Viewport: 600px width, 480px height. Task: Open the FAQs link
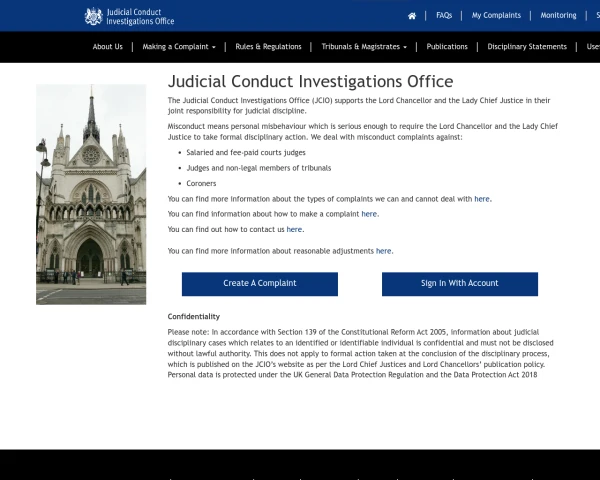[444, 15]
